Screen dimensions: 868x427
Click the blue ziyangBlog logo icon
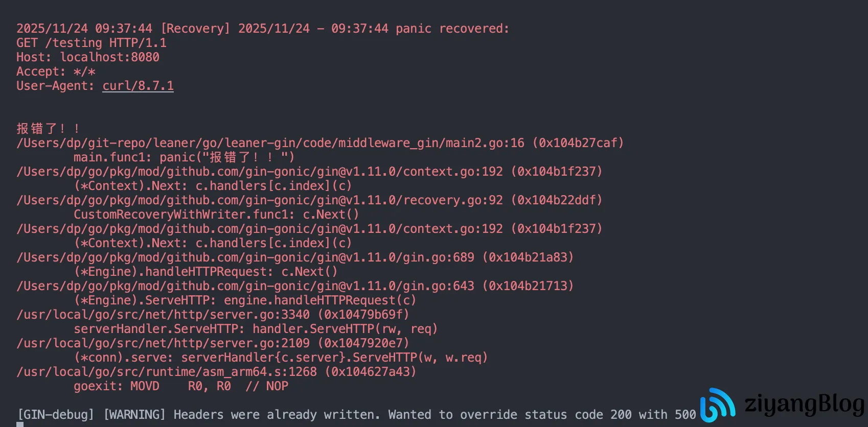718,405
